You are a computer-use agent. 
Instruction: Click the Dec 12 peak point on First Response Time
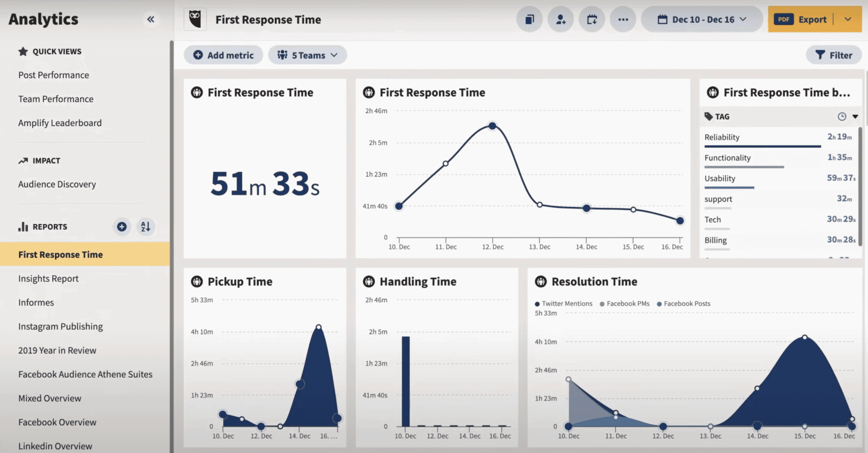[x=492, y=126]
